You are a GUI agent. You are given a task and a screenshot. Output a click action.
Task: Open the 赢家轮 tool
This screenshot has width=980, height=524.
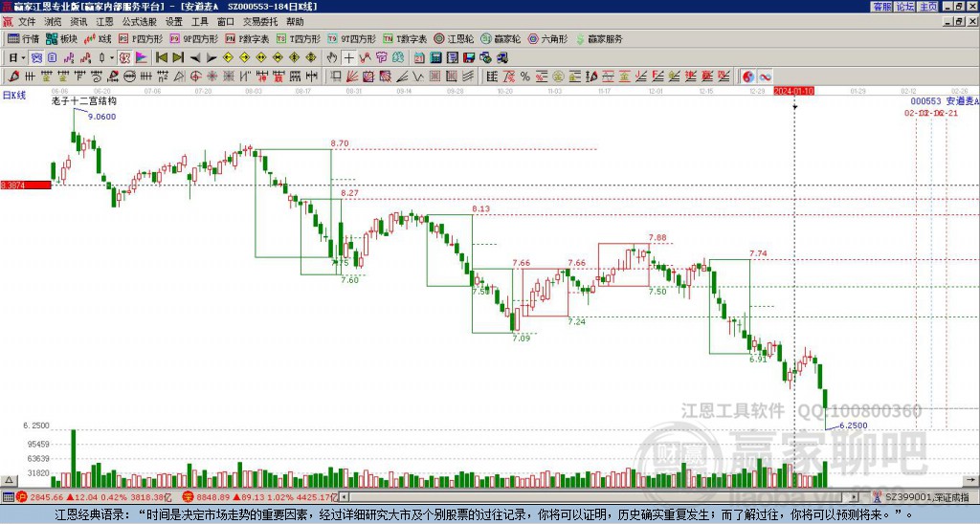tap(501, 38)
